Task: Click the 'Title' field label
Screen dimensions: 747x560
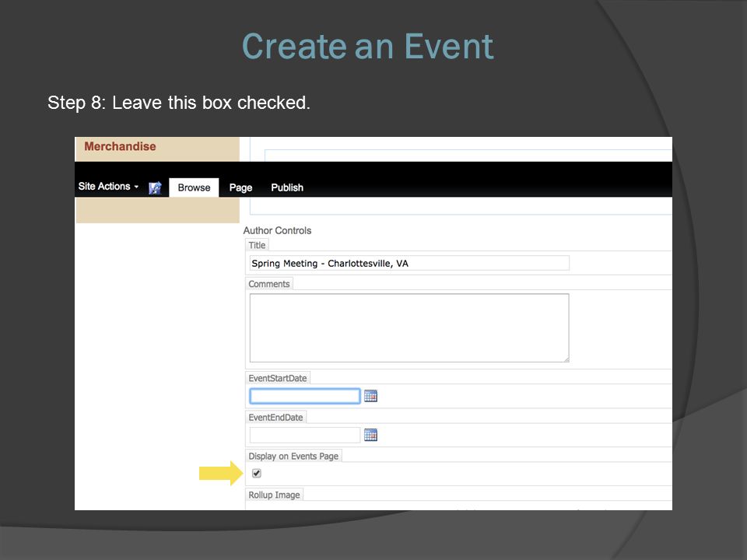Action: click(257, 245)
